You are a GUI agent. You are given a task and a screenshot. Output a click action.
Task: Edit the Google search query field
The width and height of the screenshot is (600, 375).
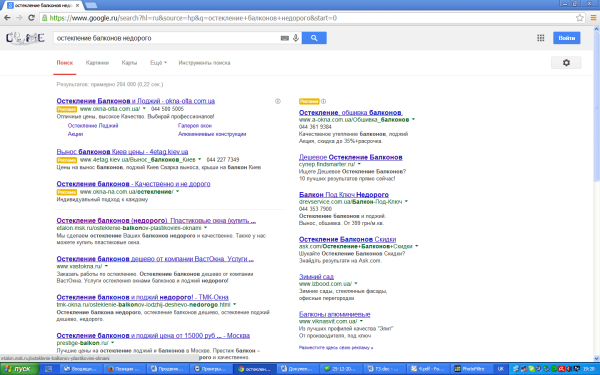click(x=167, y=38)
